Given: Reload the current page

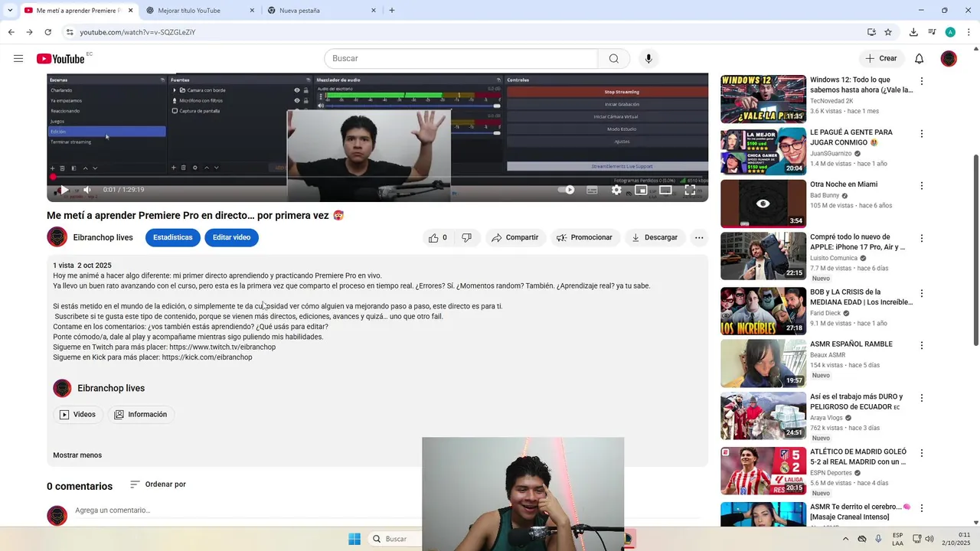Looking at the screenshot, I should (x=47, y=32).
